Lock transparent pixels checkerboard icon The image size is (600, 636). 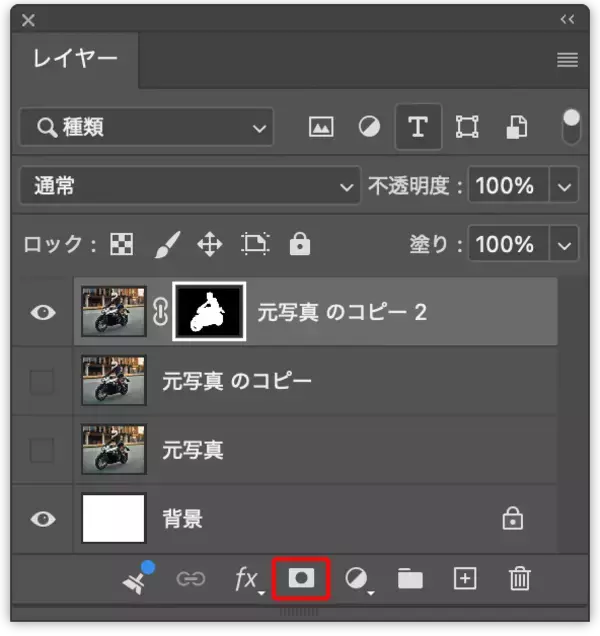[x=122, y=244]
